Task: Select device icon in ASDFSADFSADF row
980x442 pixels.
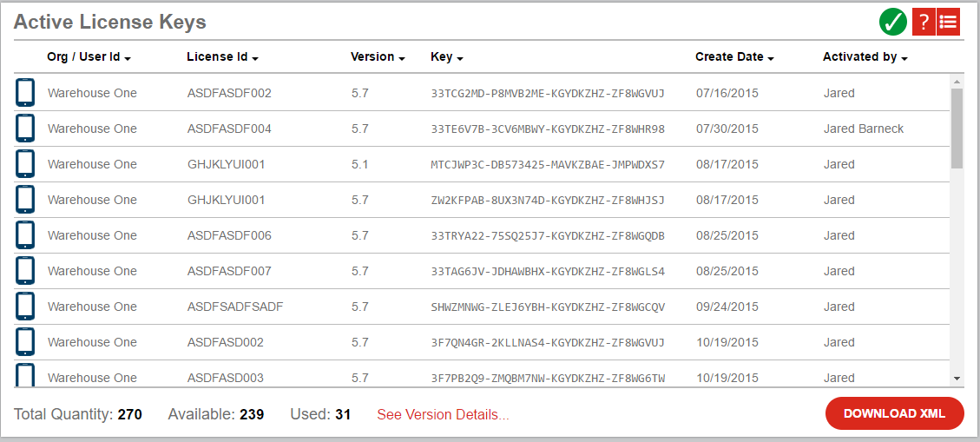Action: click(x=25, y=307)
